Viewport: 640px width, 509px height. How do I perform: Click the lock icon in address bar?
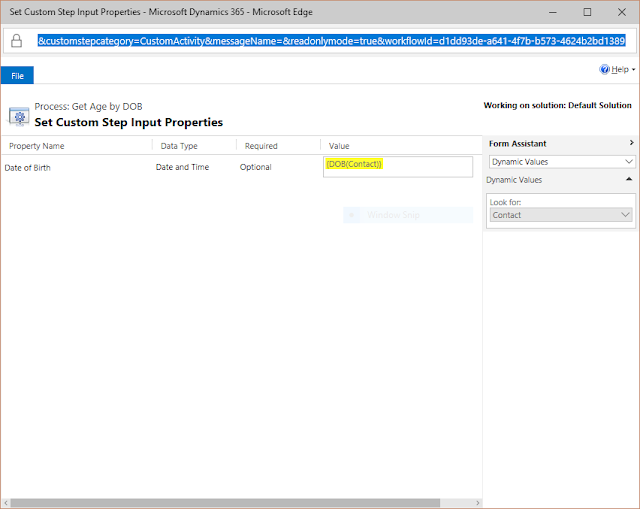click(x=16, y=41)
